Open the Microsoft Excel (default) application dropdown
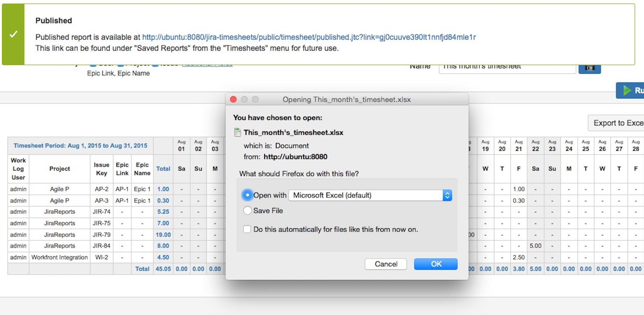Image resolution: width=644 pixels, height=315 pixels. tap(370, 195)
